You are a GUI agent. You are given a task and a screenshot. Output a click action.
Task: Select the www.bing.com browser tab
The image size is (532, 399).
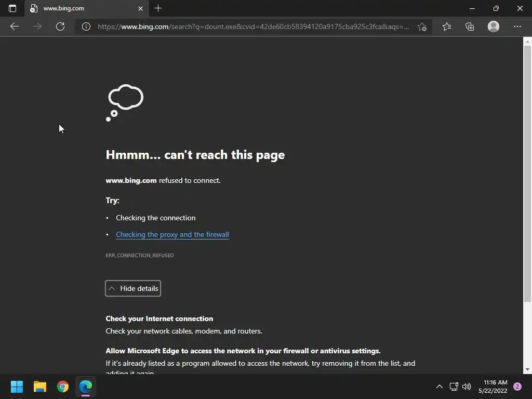click(87, 8)
